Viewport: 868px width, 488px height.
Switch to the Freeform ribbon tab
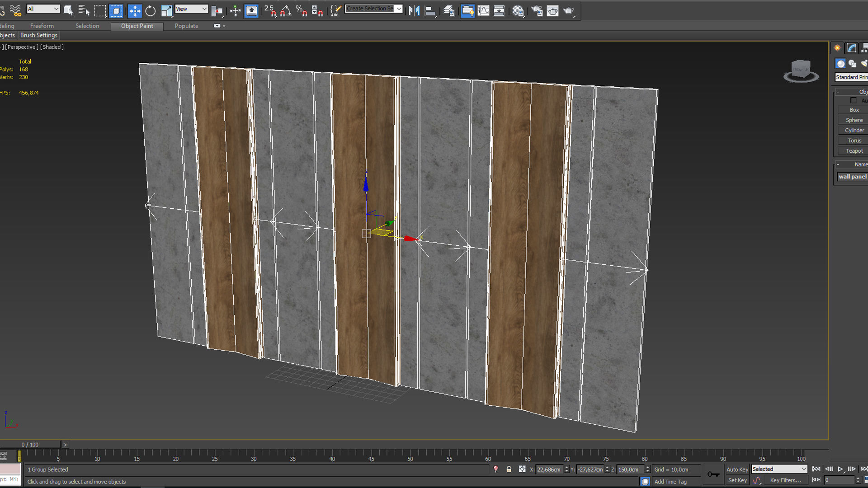(x=42, y=26)
